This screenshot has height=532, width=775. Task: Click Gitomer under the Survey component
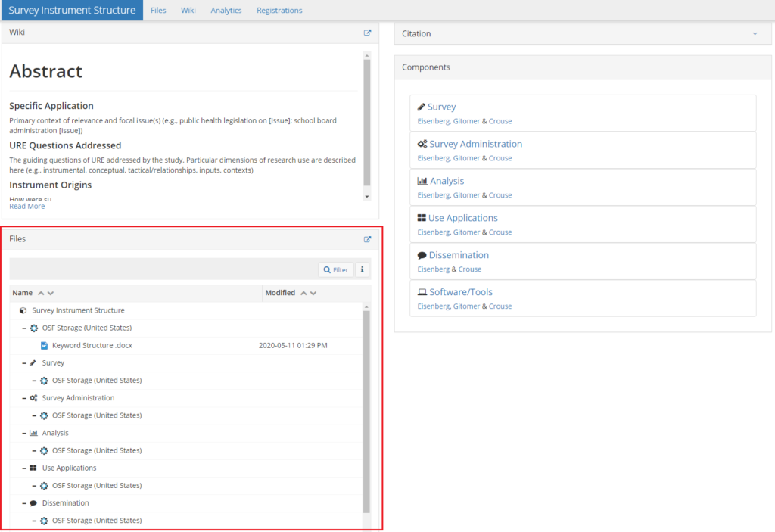click(x=466, y=121)
